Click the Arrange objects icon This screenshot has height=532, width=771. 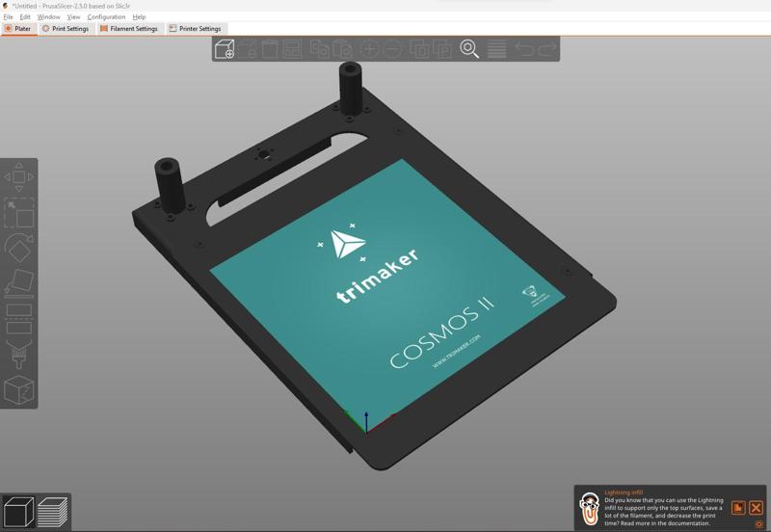[292, 49]
